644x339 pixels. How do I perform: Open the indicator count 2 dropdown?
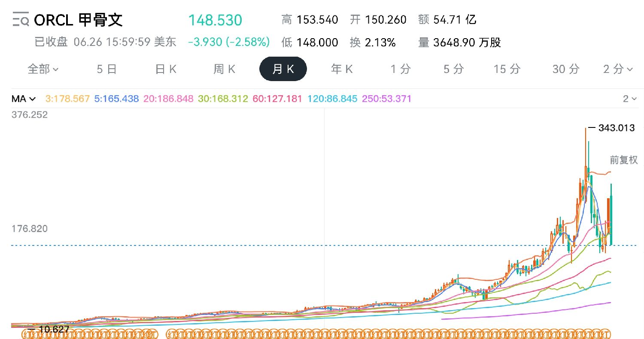point(629,99)
